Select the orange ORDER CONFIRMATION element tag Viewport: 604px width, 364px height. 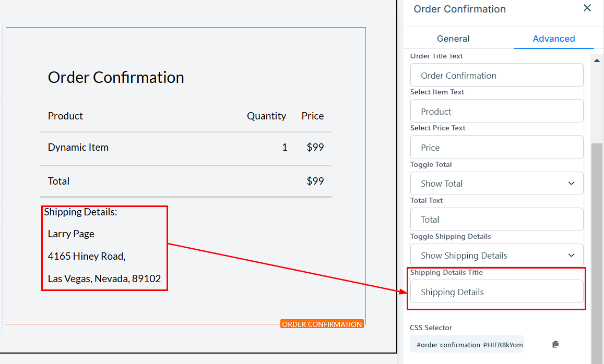[x=322, y=324]
